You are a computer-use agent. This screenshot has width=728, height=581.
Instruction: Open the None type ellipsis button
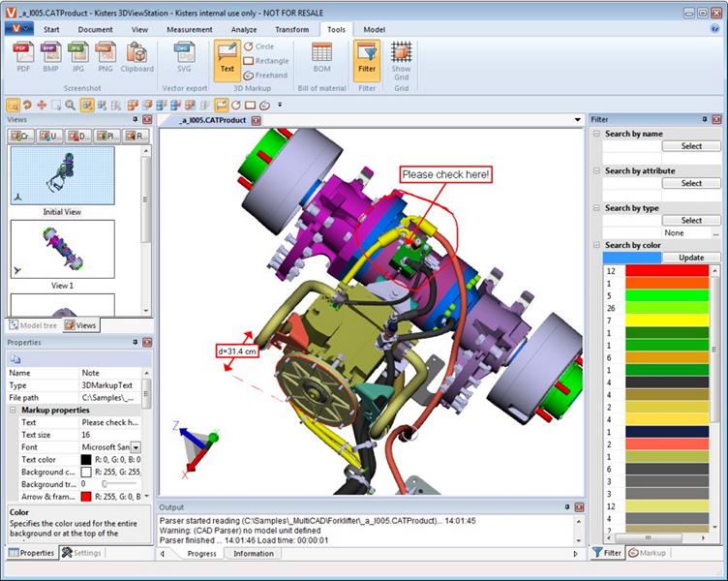pyautogui.click(x=715, y=233)
